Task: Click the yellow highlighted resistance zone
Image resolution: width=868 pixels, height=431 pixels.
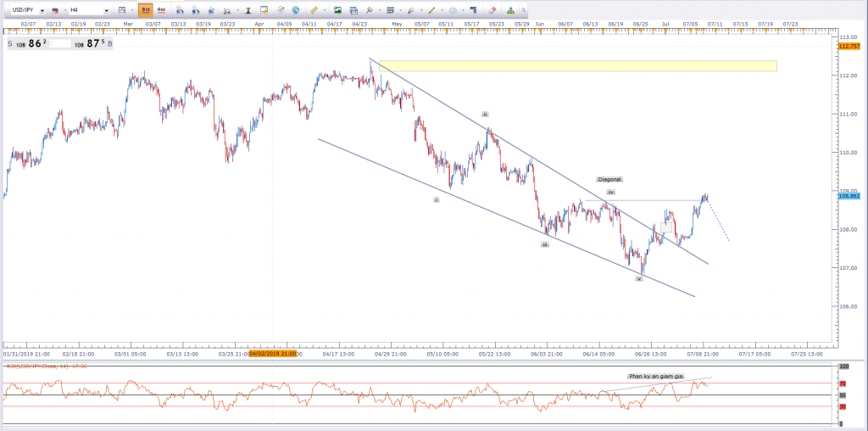Action: pyautogui.click(x=576, y=65)
